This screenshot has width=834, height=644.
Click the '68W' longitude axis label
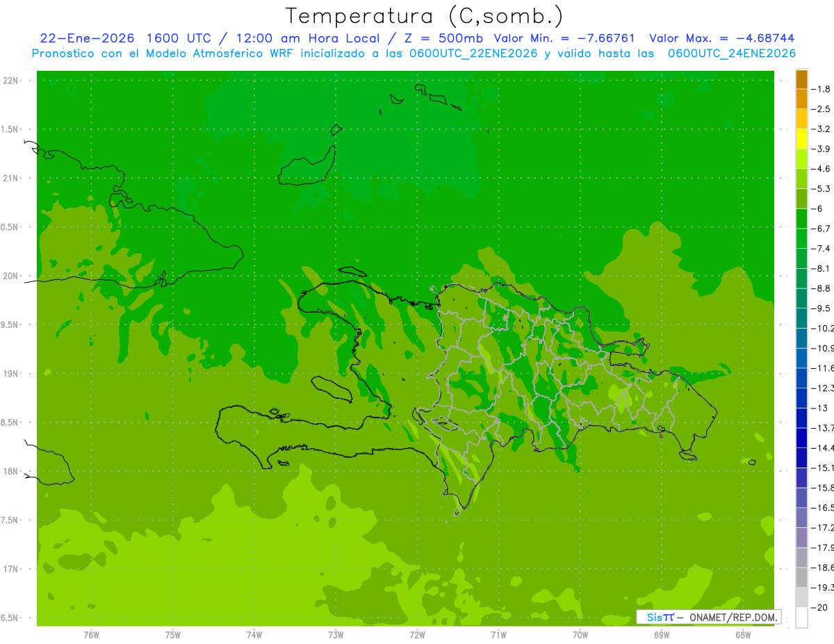[743, 635]
